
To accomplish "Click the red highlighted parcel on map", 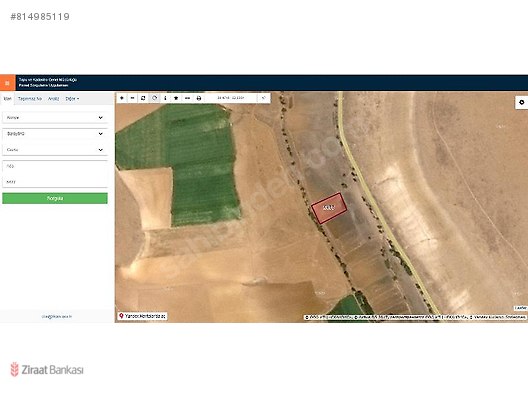I will click(329, 208).
